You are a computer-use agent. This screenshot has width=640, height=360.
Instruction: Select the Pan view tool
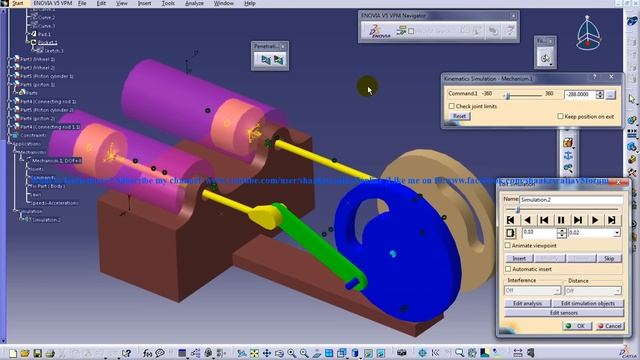(x=267, y=353)
